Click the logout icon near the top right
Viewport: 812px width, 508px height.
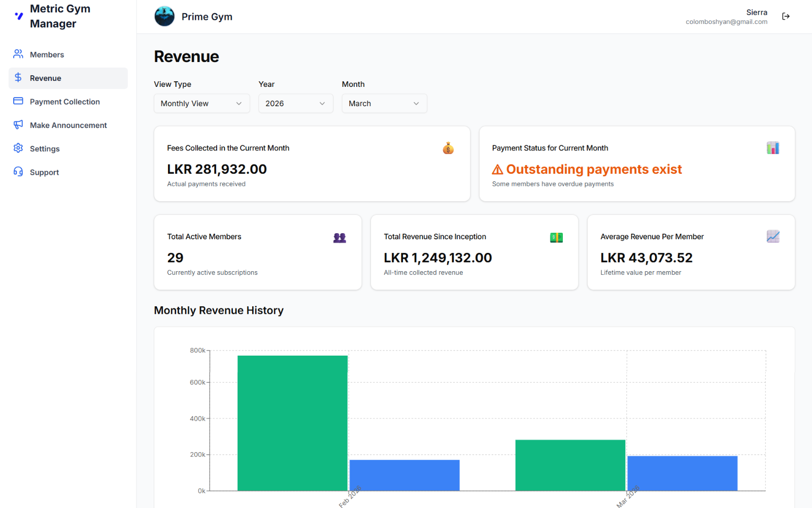coord(786,16)
